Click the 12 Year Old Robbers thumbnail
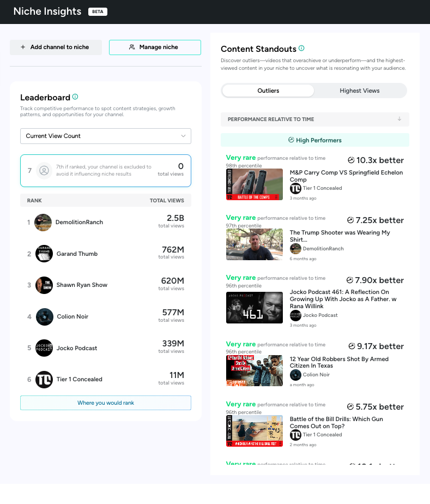Viewport: 430px width, 504px height. [255, 370]
